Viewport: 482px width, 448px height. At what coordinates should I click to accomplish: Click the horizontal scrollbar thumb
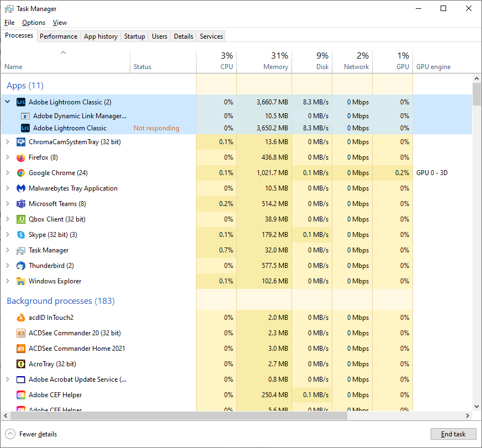point(178,416)
